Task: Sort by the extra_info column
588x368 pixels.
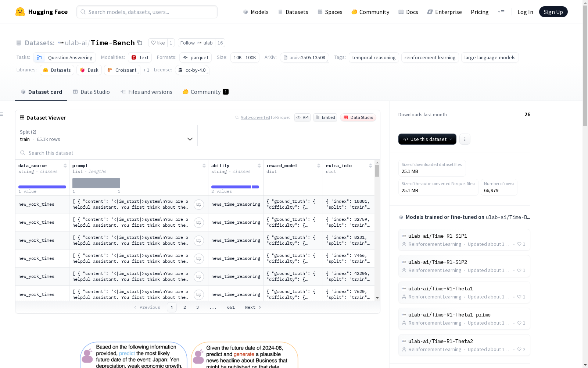Action: (x=370, y=166)
